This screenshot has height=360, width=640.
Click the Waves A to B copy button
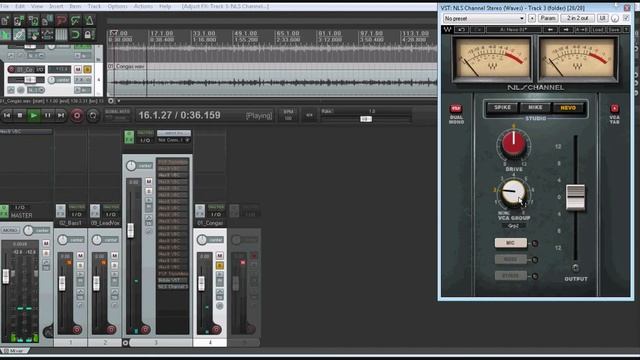tap(582, 30)
